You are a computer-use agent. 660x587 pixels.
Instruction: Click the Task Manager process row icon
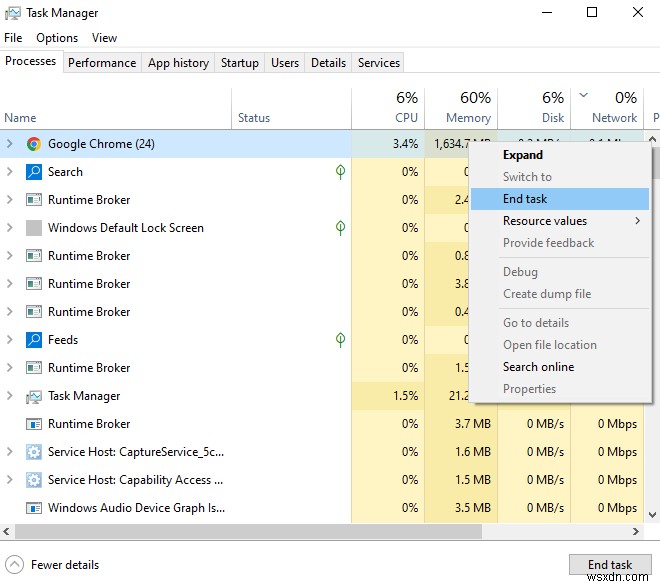coord(34,396)
